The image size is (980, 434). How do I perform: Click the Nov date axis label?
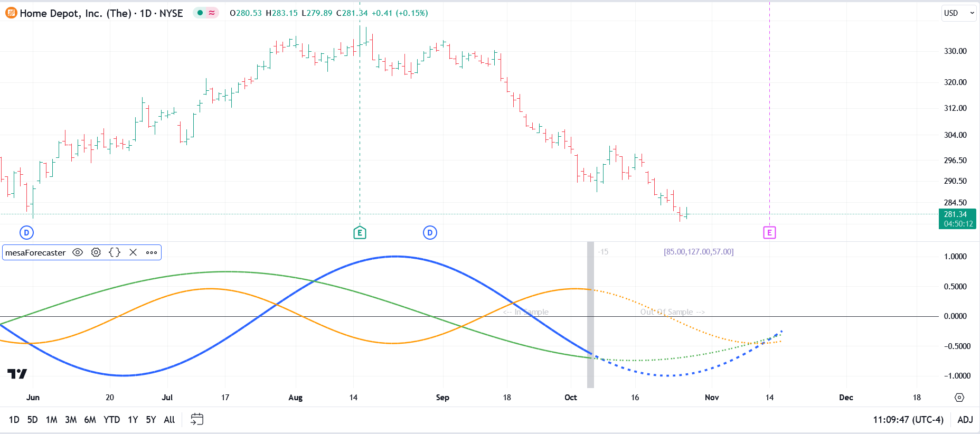pos(712,398)
